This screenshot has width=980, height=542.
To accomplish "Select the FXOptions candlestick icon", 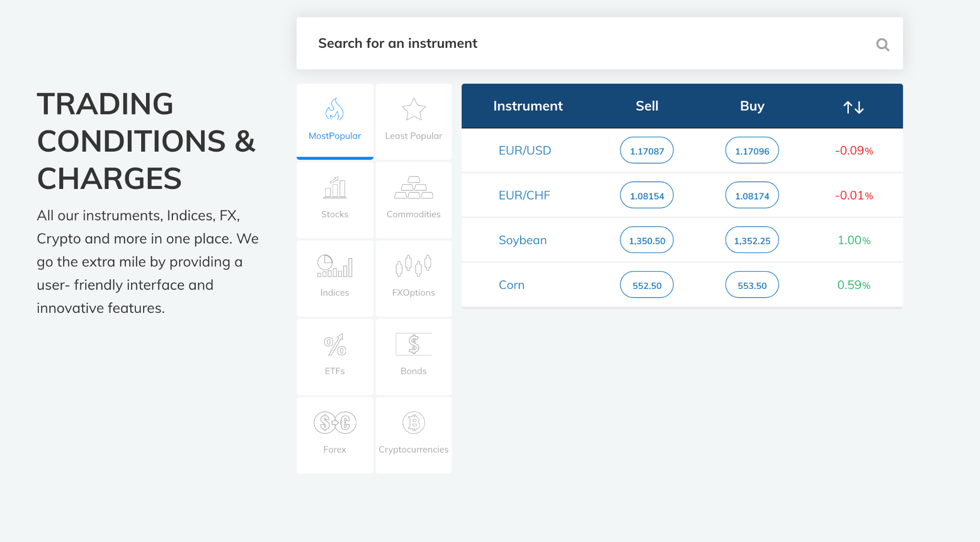I will click(x=413, y=266).
